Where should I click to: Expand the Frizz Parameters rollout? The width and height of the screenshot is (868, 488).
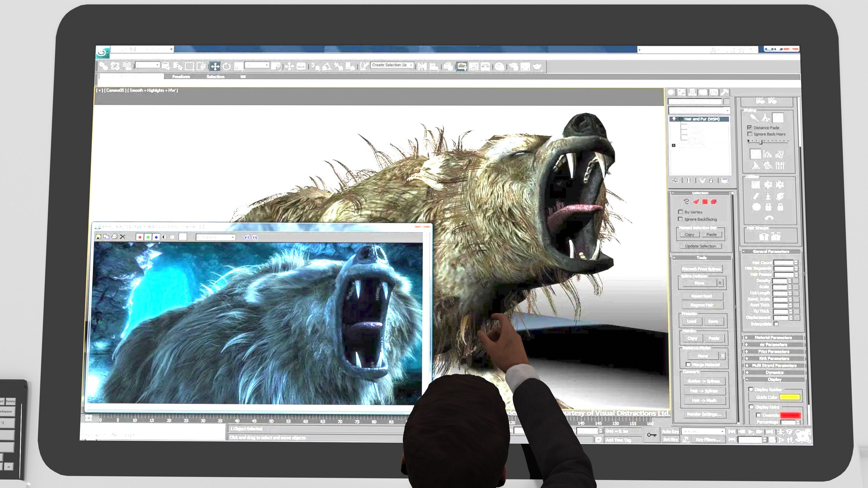tap(774, 352)
